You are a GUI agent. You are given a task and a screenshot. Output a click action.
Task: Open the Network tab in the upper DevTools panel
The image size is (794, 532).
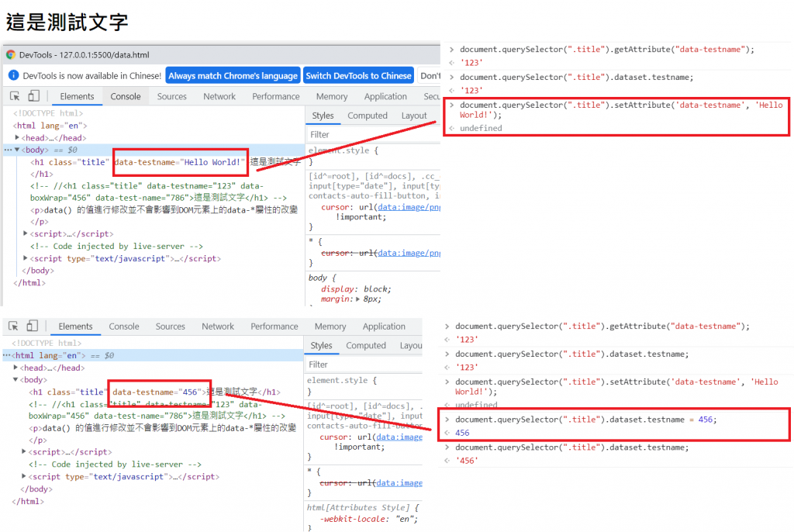219,96
